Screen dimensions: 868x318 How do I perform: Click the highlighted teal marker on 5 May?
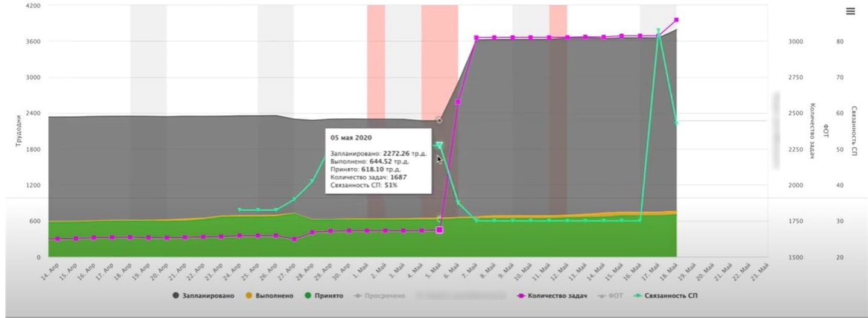click(440, 145)
